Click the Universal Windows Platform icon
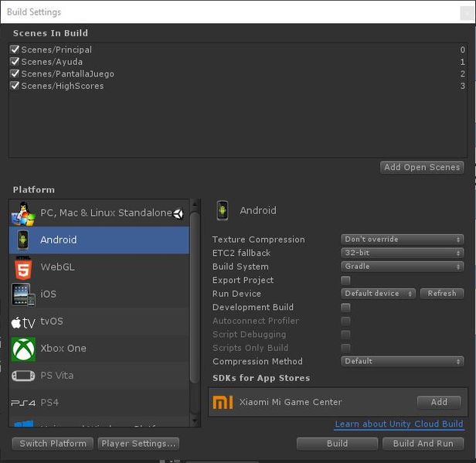 tap(23, 424)
